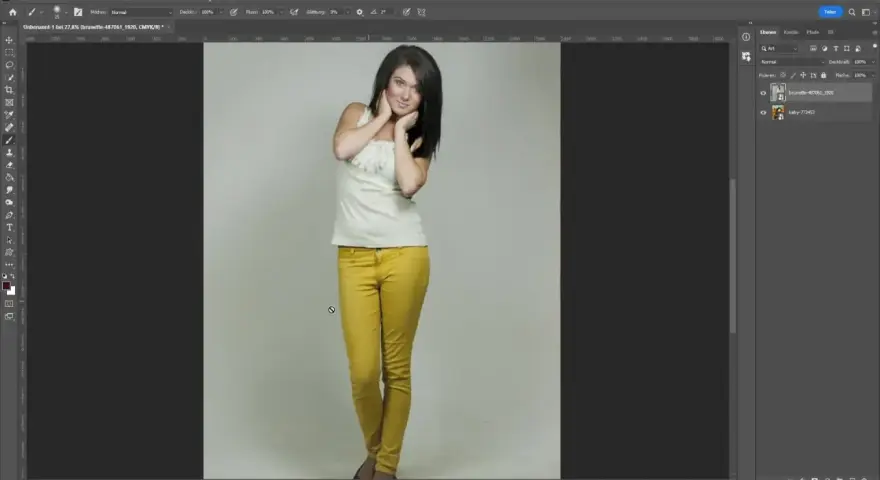Open the layer blend mode Normal dropdown
The width and height of the screenshot is (880, 480).
pyautogui.click(x=792, y=62)
